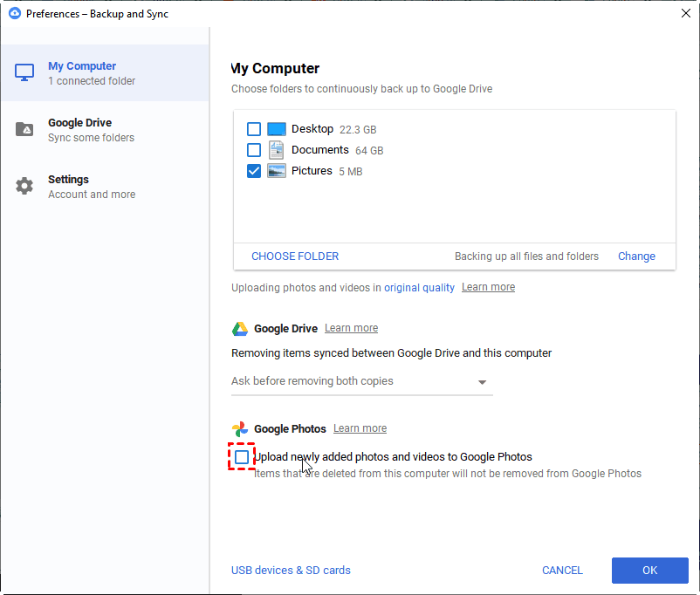Select the Desktop folder name text
The image size is (700, 595).
312,129
